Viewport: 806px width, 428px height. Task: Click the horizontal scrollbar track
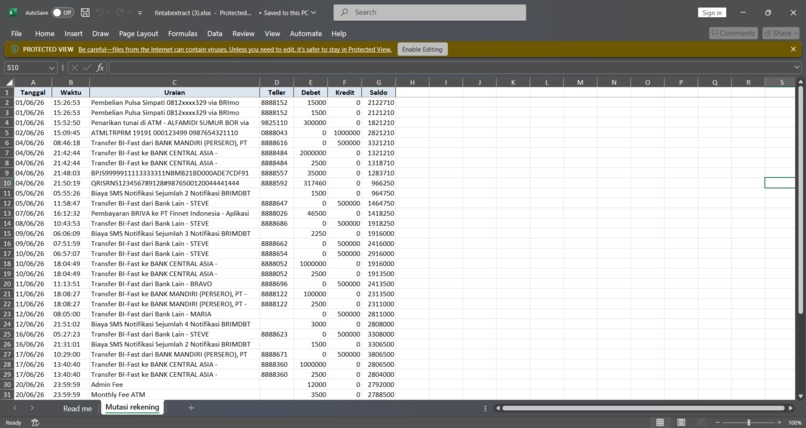click(x=644, y=408)
